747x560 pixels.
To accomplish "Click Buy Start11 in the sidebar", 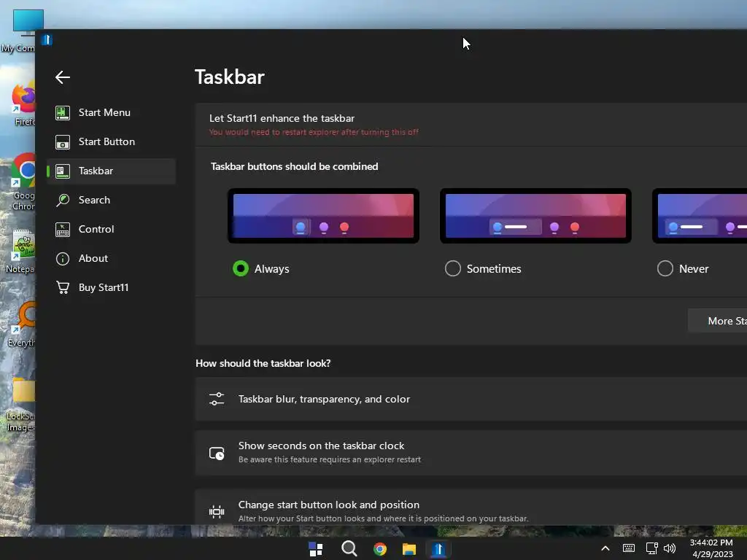I will [112, 287].
